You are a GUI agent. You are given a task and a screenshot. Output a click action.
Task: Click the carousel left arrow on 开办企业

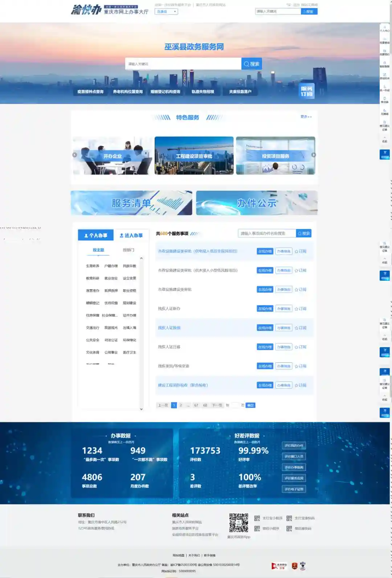coord(75,155)
